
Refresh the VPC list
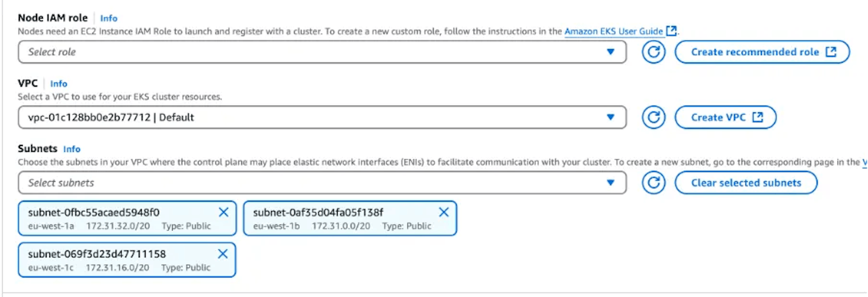pyautogui.click(x=653, y=117)
